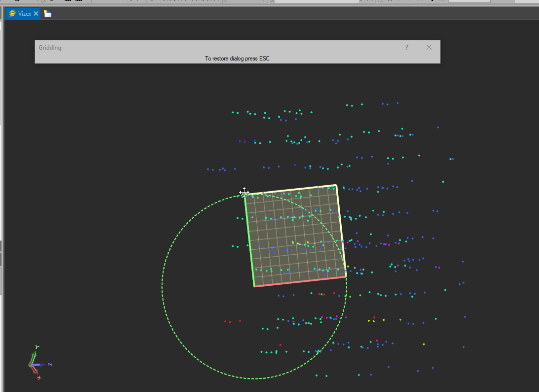Click inside the shaded grid rectangle
The height and width of the screenshot is (392, 539).
point(295,236)
